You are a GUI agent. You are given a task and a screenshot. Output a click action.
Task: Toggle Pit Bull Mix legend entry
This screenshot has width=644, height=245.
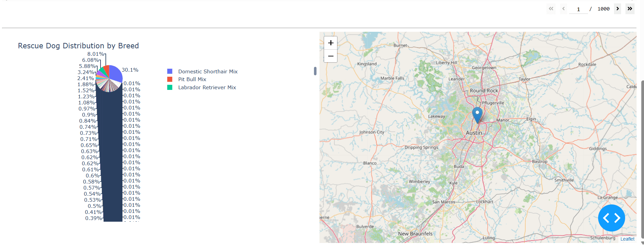192,79
